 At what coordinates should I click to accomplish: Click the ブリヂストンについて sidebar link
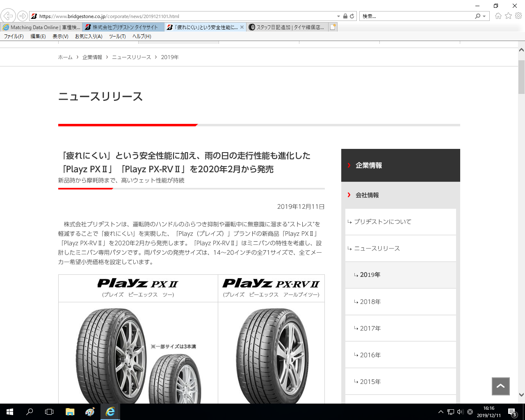click(382, 222)
